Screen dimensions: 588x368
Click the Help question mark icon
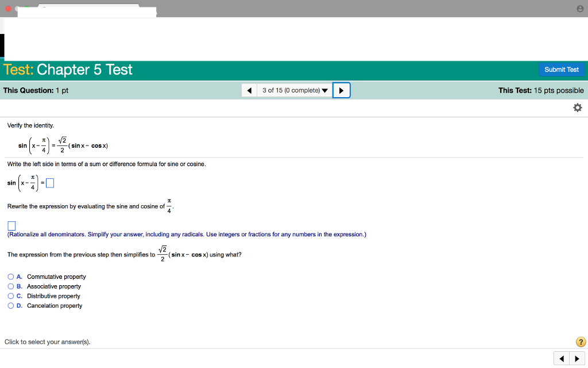pyautogui.click(x=581, y=342)
